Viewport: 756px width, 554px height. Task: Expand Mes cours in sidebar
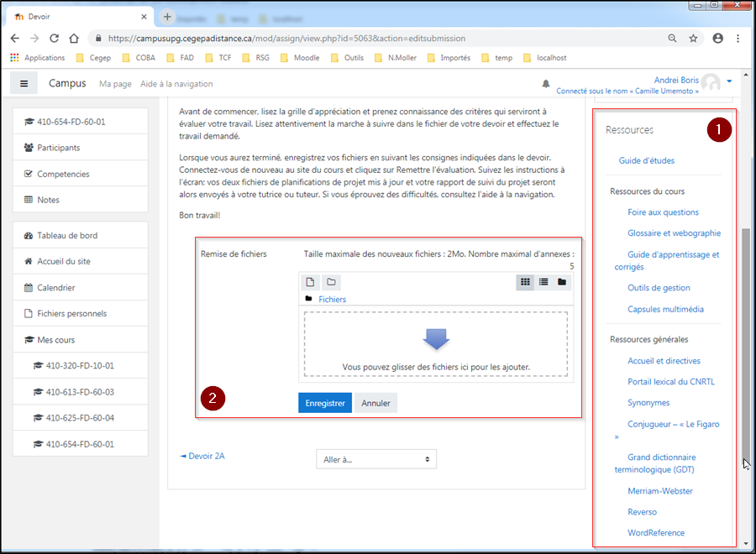coord(55,340)
